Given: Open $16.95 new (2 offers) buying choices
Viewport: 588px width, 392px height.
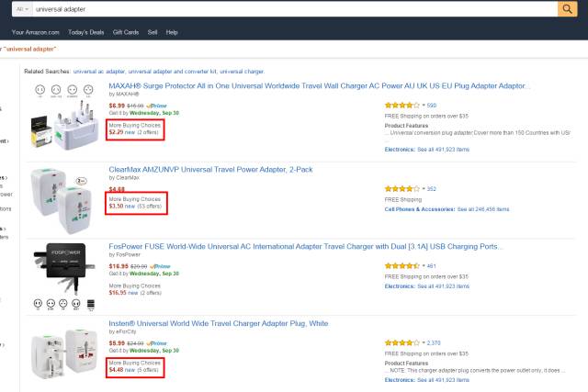Looking at the screenshot, I should click(x=135, y=293).
